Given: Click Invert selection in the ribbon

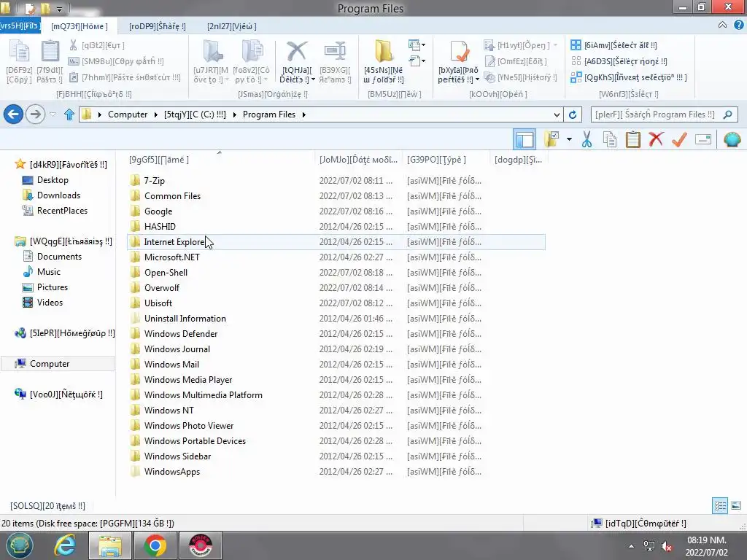Looking at the screenshot, I should tap(629, 77).
